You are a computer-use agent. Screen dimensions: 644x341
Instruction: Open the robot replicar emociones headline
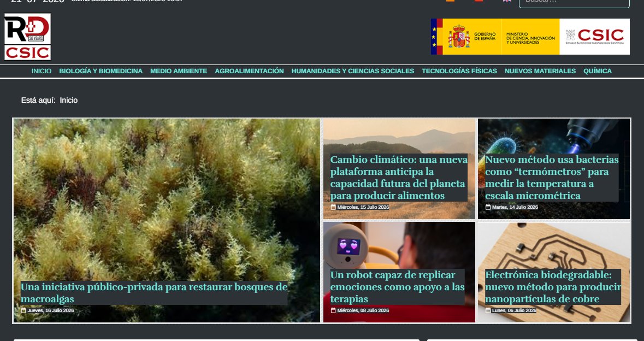[398, 287]
